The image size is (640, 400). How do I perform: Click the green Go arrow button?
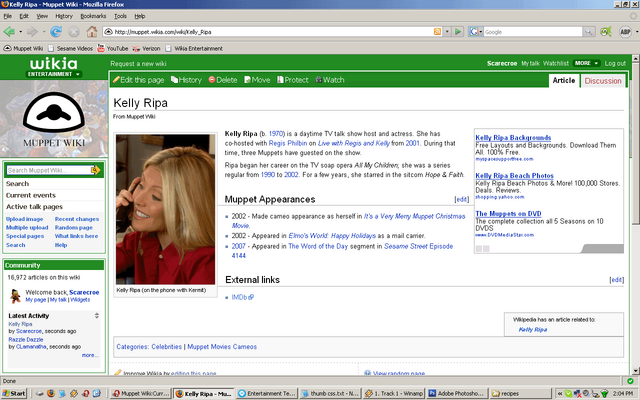(x=458, y=31)
